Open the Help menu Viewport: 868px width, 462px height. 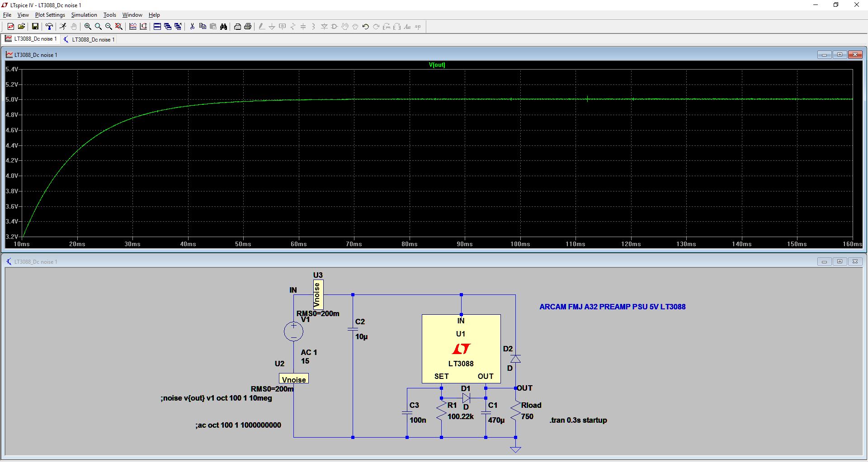154,15
